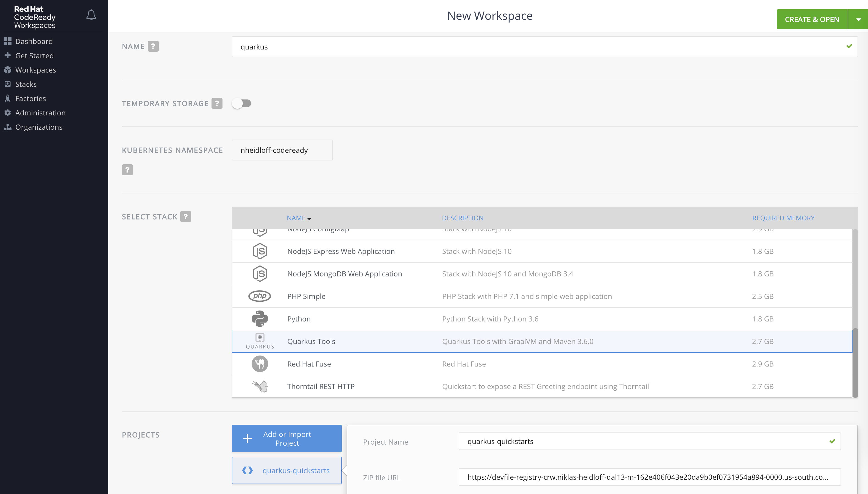868x494 pixels.
Task: Click the Thorntail bird icon
Action: pos(260,386)
